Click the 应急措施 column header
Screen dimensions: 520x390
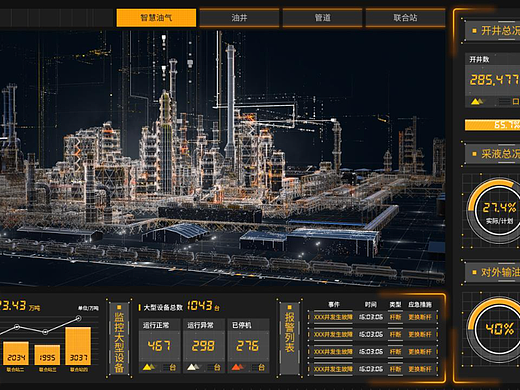[420, 304]
